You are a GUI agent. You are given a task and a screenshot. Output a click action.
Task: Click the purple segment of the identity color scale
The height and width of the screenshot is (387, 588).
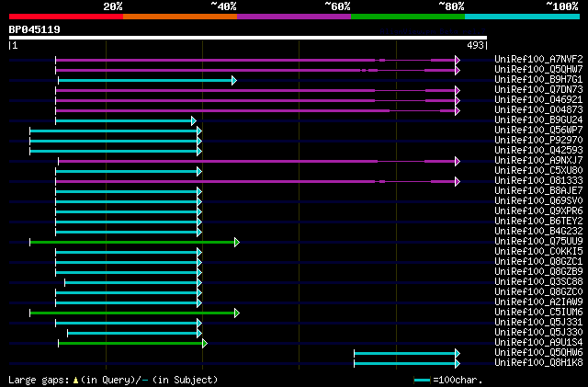pos(294,17)
